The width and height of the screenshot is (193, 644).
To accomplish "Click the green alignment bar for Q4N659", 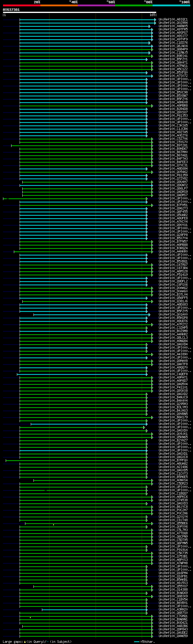I will click(x=86, y=636).
